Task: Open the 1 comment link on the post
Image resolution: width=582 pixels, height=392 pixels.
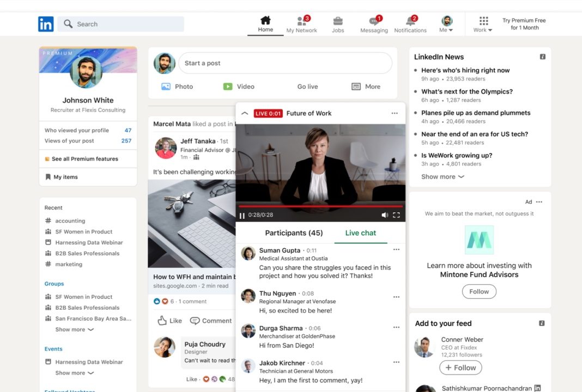Action: coord(192,302)
